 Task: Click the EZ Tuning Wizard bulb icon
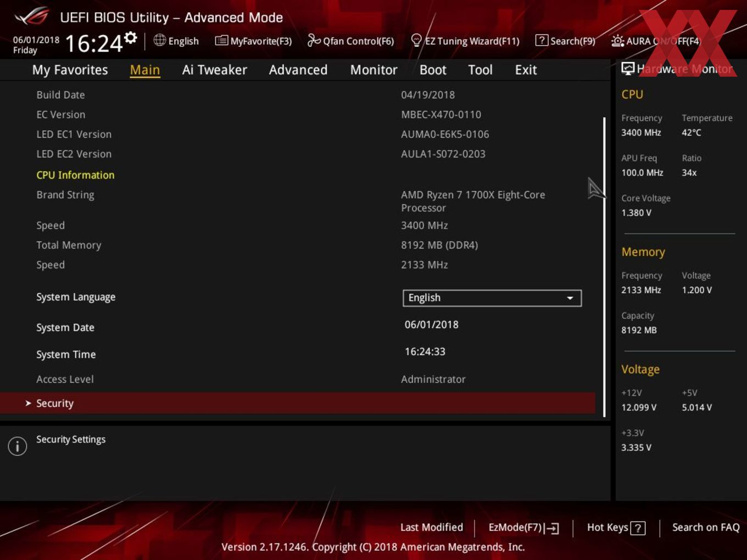pyautogui.click(x=416, y=40)
